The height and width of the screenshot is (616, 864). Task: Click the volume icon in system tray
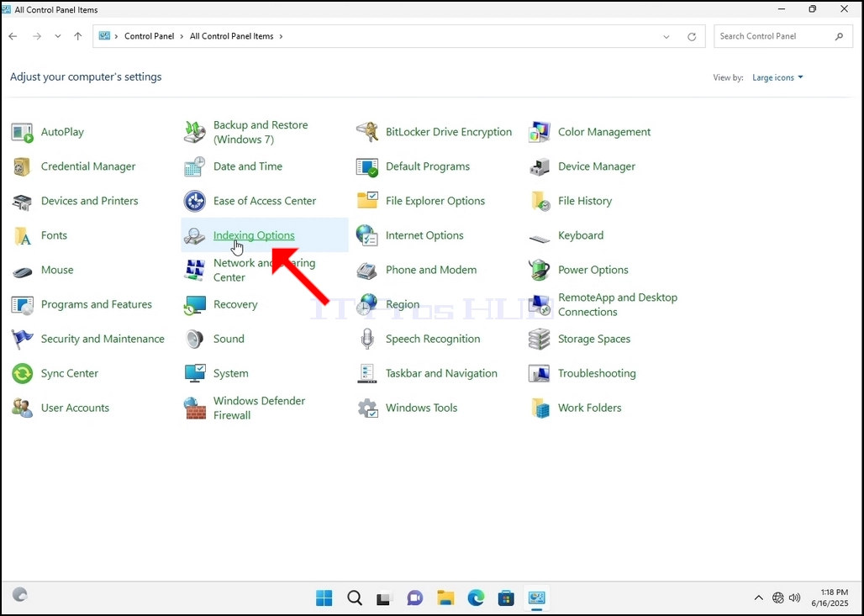(794, 598)
